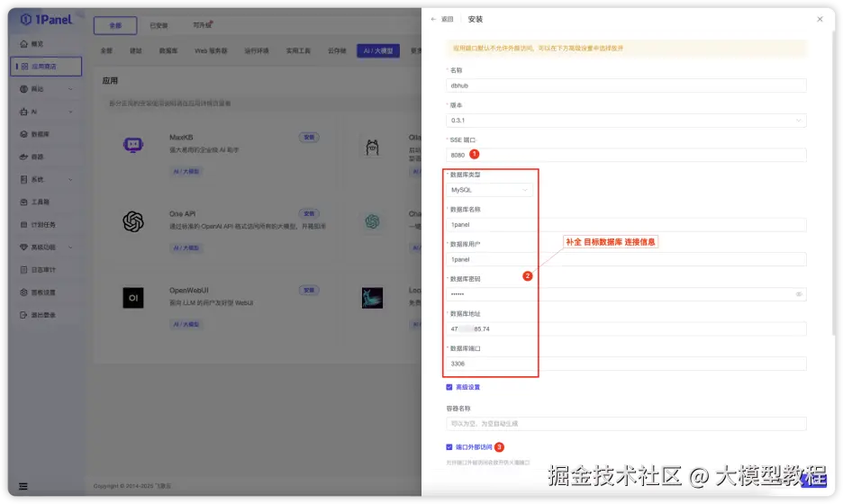Viewport: 843px width, 504px height.
Task: Open the 数据库类型 MySQL dropdown
Action: (x=489, y=190)
